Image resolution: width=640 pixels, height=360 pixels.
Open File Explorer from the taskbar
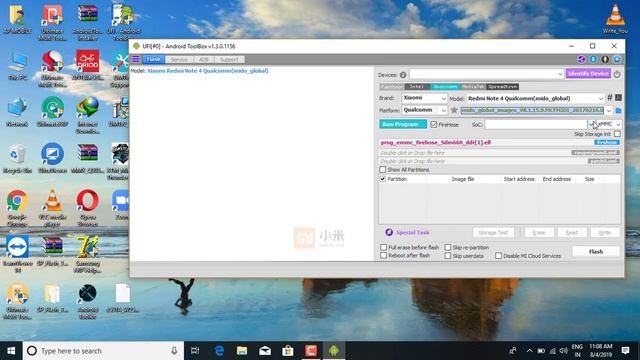tap(242, 351)
